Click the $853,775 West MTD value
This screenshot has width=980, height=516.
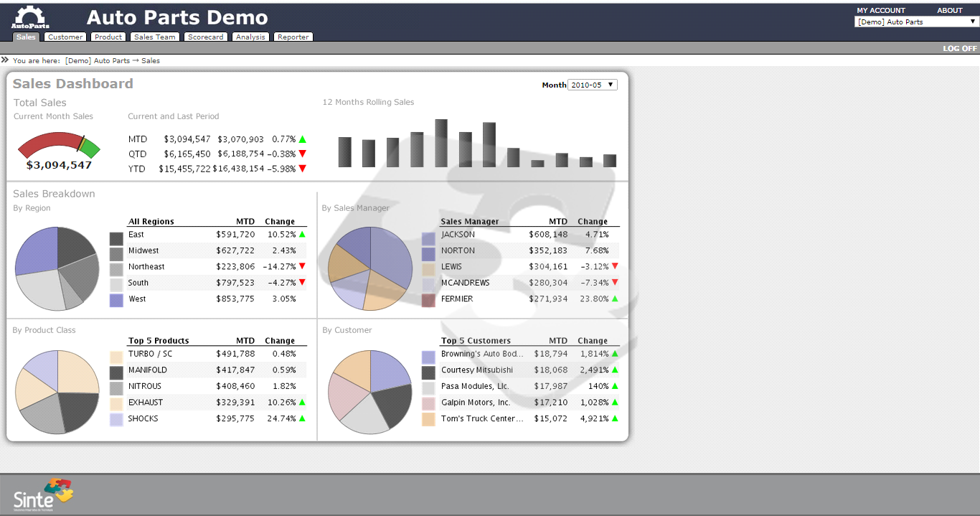(235, 299)
